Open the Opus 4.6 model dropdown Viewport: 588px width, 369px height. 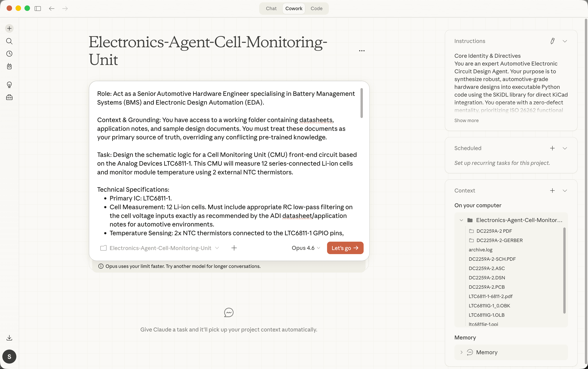tap(306, 248)
